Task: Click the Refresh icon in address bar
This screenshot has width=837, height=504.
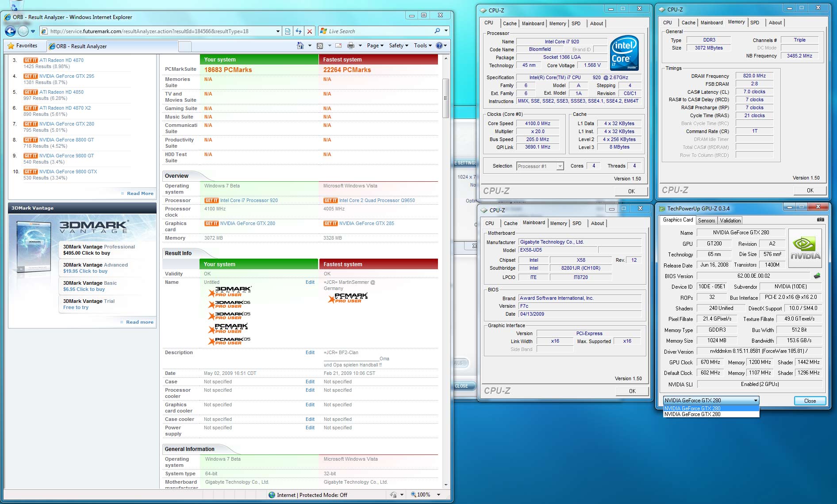Action: click(299, 31)
